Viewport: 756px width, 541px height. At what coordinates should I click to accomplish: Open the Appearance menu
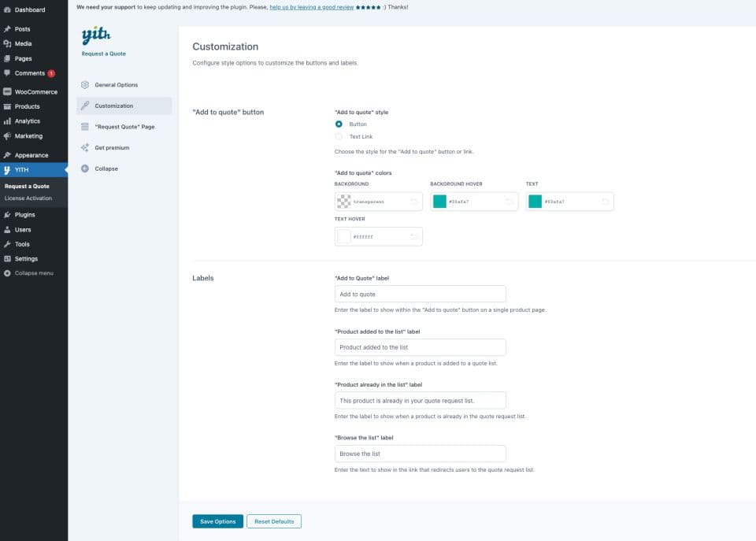coord(34,155)
